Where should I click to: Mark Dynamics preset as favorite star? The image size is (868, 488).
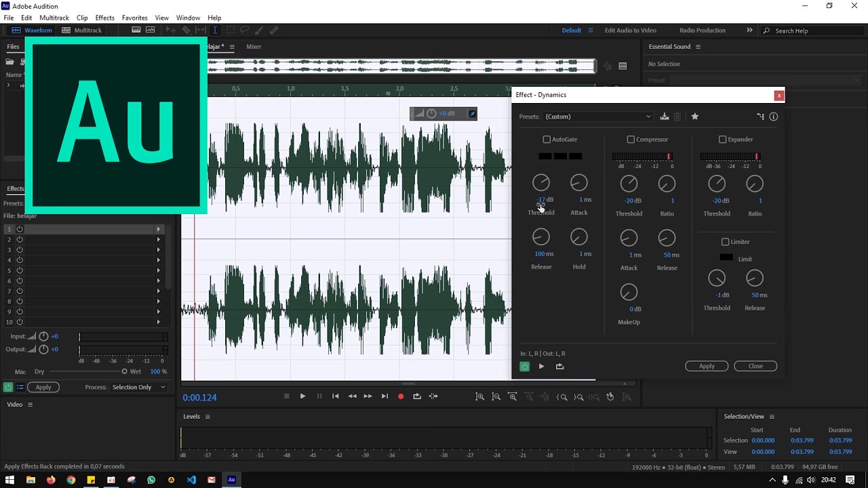695,117
